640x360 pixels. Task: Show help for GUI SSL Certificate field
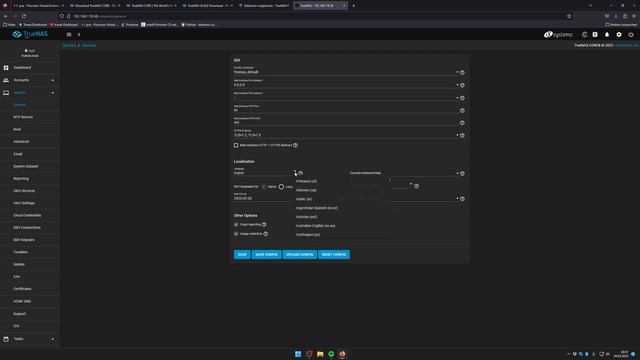coord(462,73)
